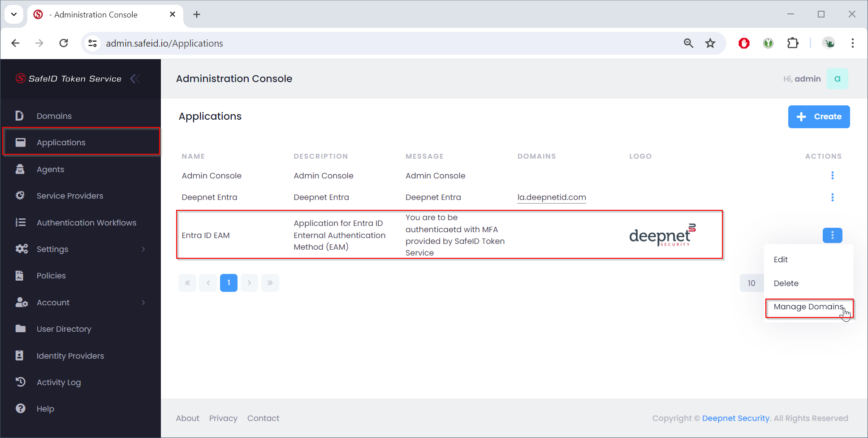Choose Edit in the actions menu

(x=781, y=260)
